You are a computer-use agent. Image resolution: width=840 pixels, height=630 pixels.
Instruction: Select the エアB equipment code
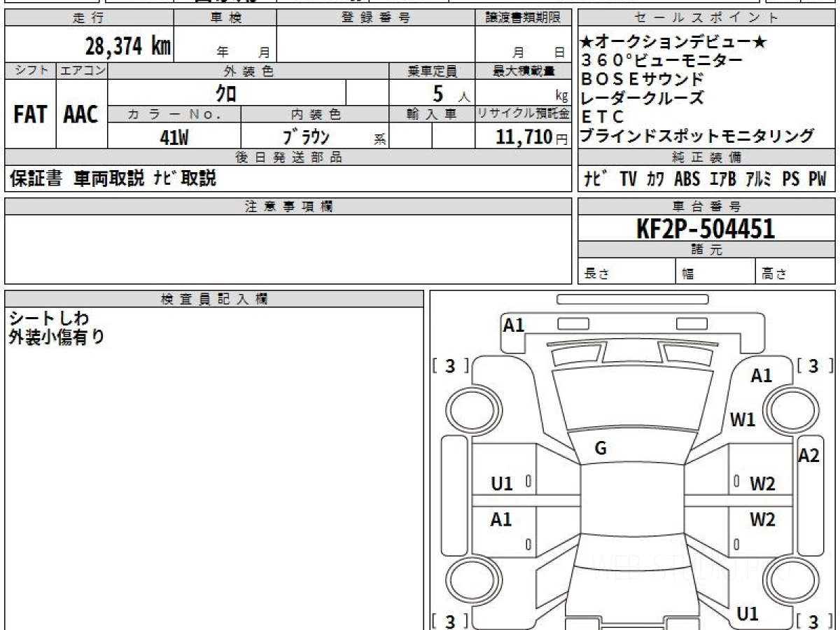click(722, 179)
